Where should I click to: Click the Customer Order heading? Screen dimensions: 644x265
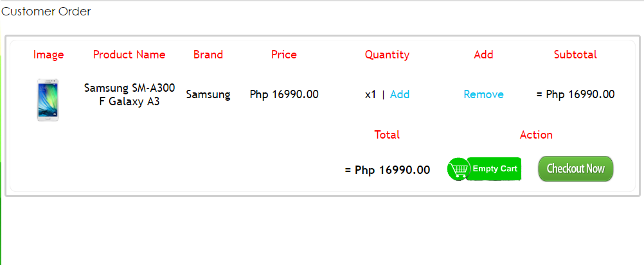coord(46,12)
